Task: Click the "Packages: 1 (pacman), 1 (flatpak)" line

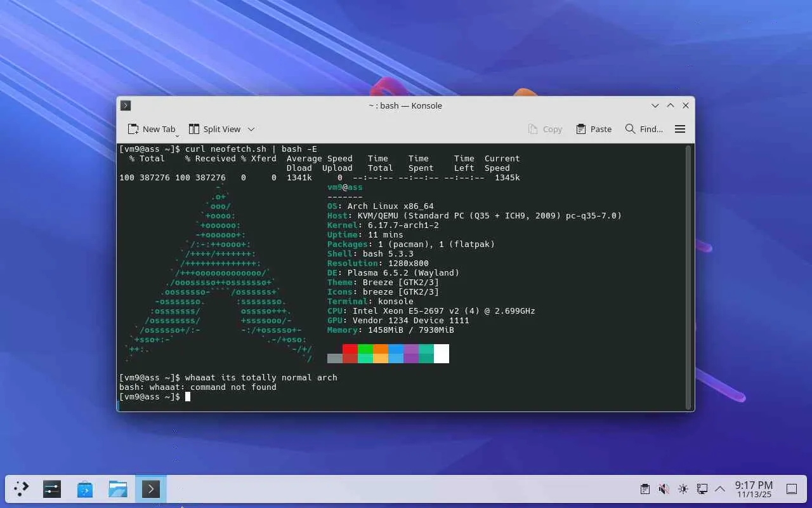Action: pos(411,244)
